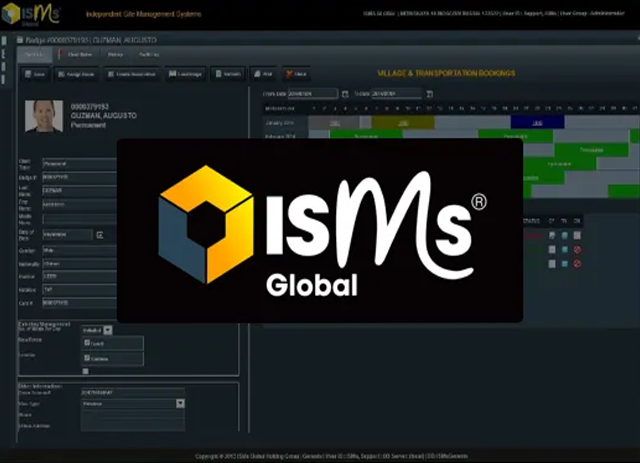This screenshot has height=463, width=640.
Task: Click the gray square in first status row
Action: tap(577, 236)
